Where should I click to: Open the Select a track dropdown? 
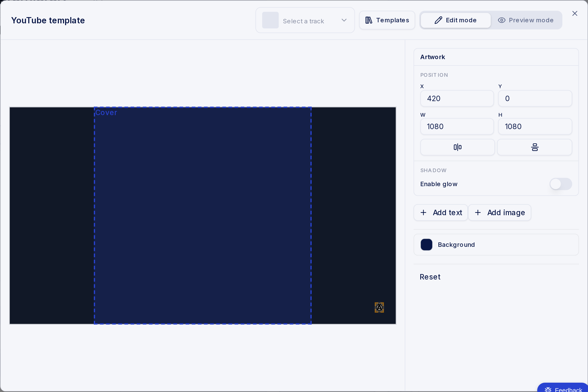pyautogui.click(x=305, y=20)
